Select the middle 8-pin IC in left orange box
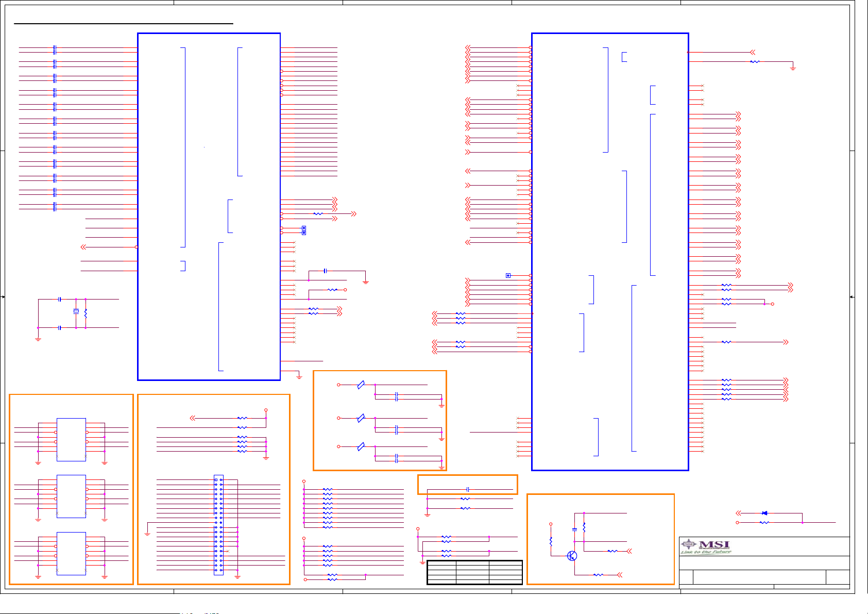The height and width of the screenshot is (614, 868). pyautogui.click(x=71, y=496)
